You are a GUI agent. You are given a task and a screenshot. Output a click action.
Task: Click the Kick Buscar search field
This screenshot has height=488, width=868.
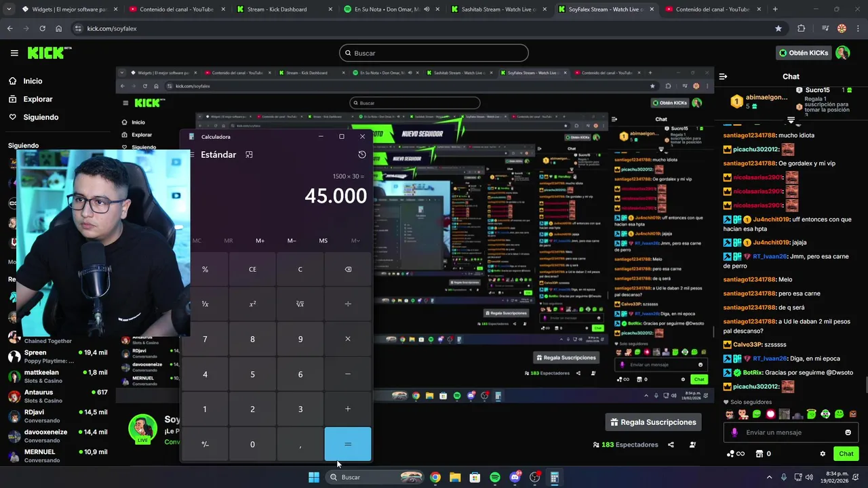pyautogui.click(x=434, y=53)
